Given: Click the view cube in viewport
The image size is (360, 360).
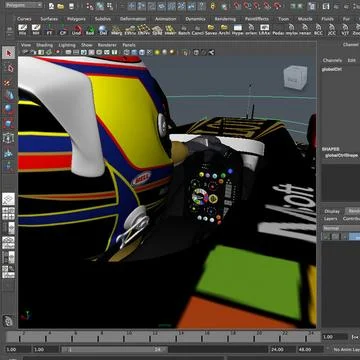Looking at the screenshot, I should point(295,78).
